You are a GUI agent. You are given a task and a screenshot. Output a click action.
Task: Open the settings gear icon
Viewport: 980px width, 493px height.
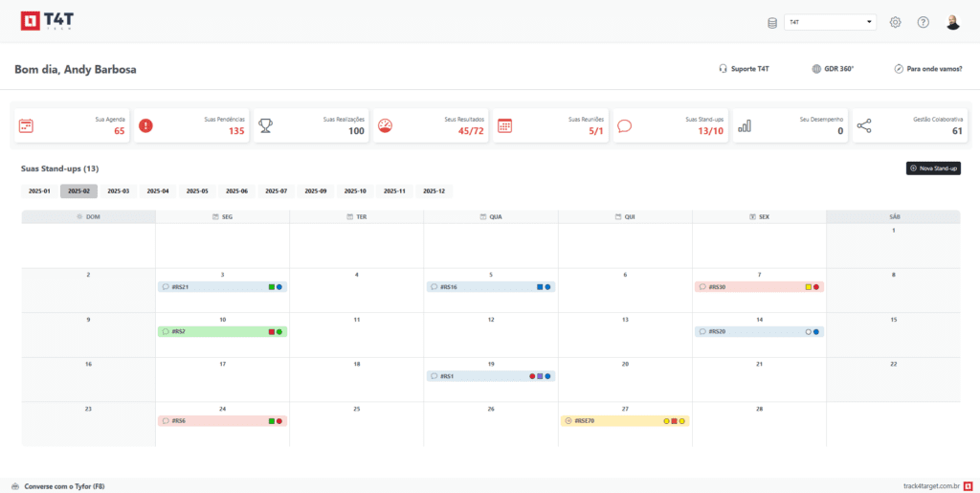click(x=895, y=22)
